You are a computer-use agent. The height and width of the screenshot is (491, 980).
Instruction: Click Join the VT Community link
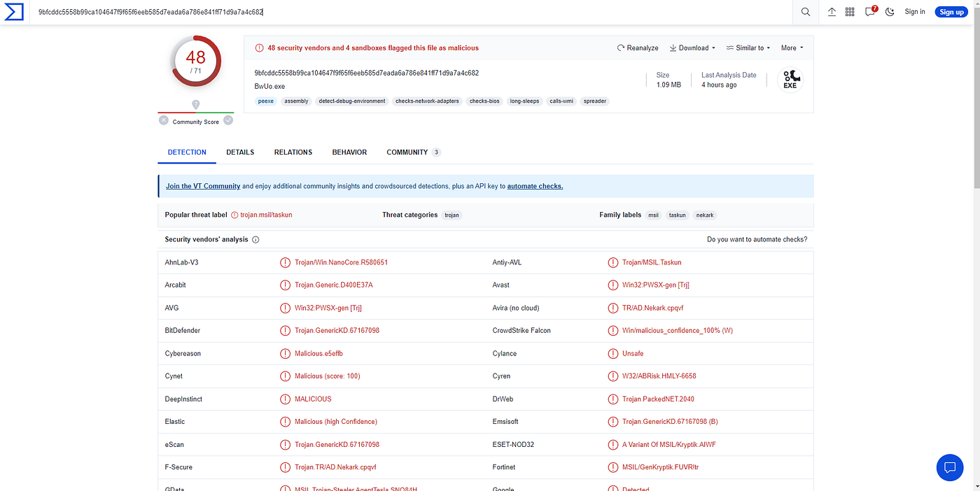point(203,186)
